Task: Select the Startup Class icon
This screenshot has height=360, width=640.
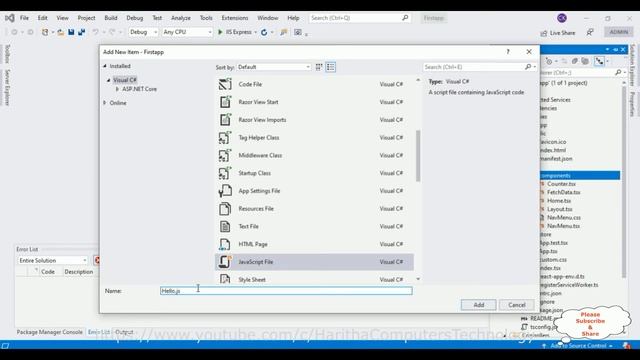Action: 225,173
